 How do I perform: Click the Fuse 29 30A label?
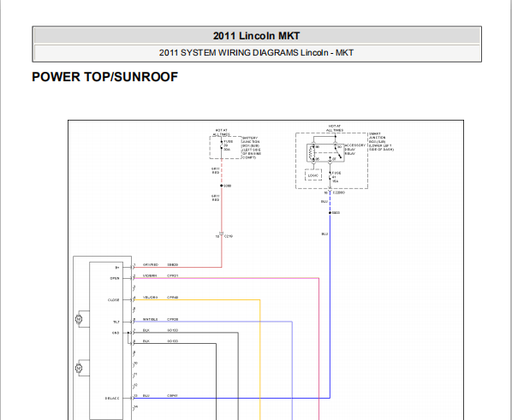229,145
